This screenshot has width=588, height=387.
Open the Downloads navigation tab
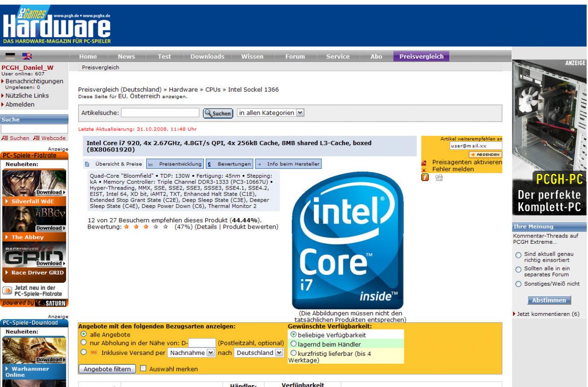pos(208,56)
